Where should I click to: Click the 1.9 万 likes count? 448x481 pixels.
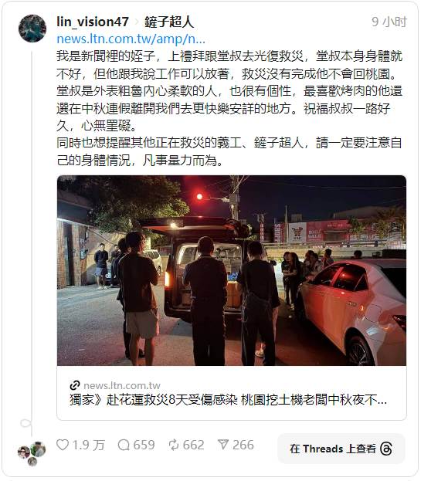[88, 445]
